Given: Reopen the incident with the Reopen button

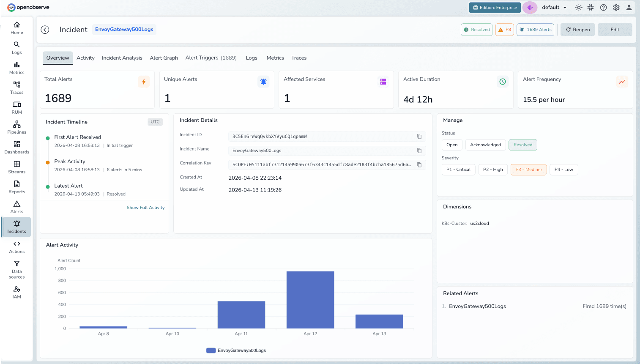Looking at the screenshot, I should pyautogui.click(x=577, y=29).
